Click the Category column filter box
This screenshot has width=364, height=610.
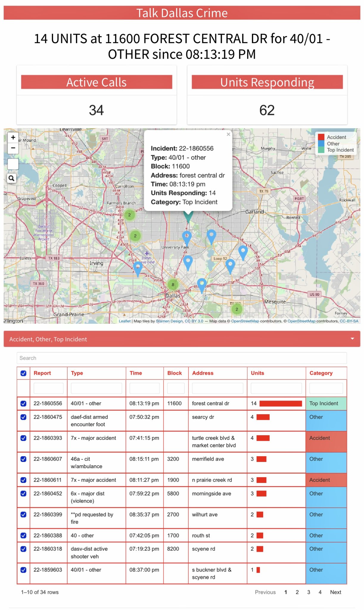(x=326, y=388)
